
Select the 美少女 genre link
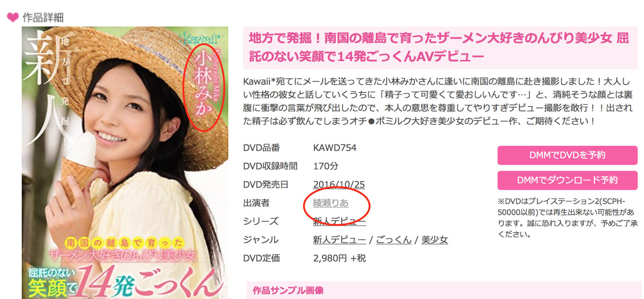(x=434, y=240)
